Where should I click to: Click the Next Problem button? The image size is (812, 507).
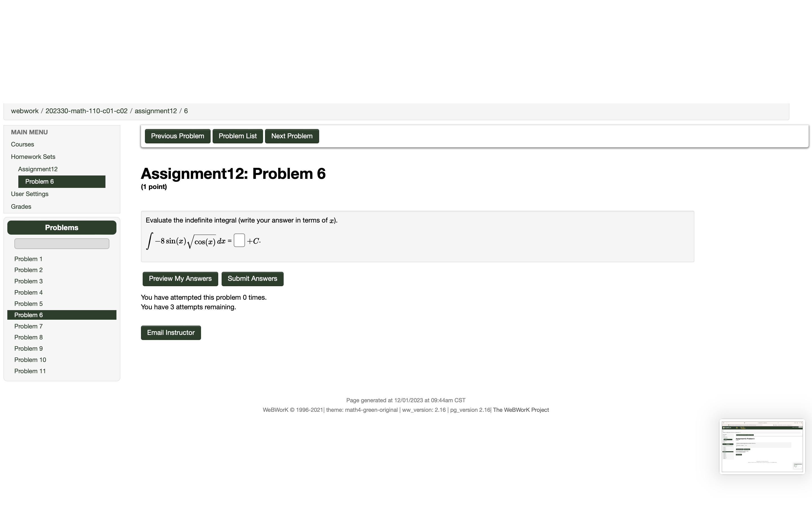coord(291,136)
